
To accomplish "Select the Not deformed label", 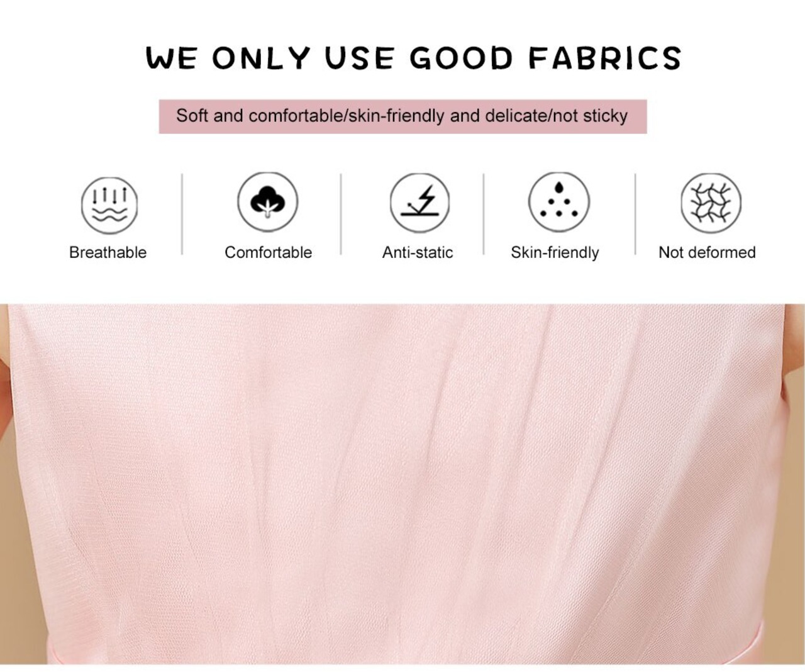I will pyautogui.click(x=707, y=252).
